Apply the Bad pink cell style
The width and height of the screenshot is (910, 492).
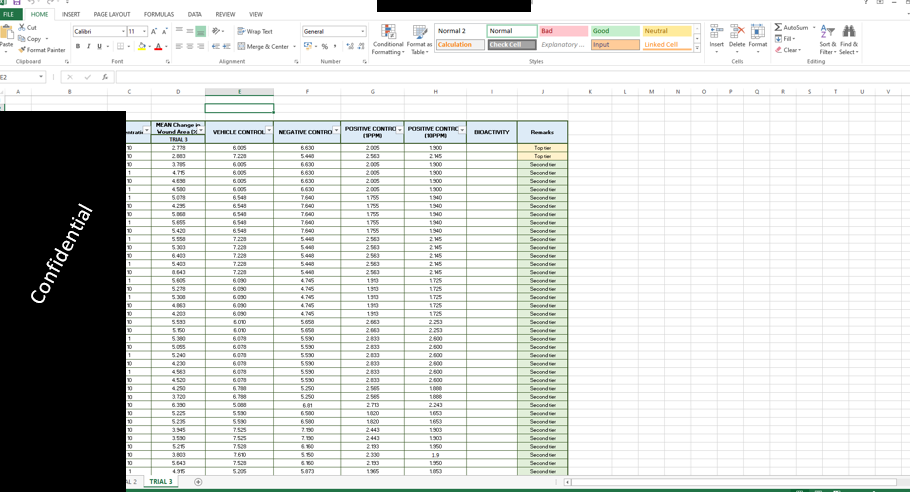tap(564, 31)
